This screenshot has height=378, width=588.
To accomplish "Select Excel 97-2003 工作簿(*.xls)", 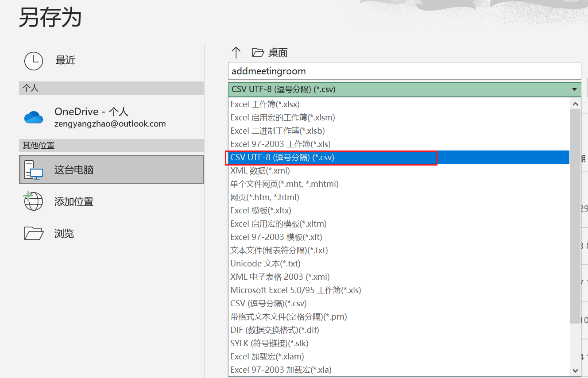I will [x=399, y=144].
